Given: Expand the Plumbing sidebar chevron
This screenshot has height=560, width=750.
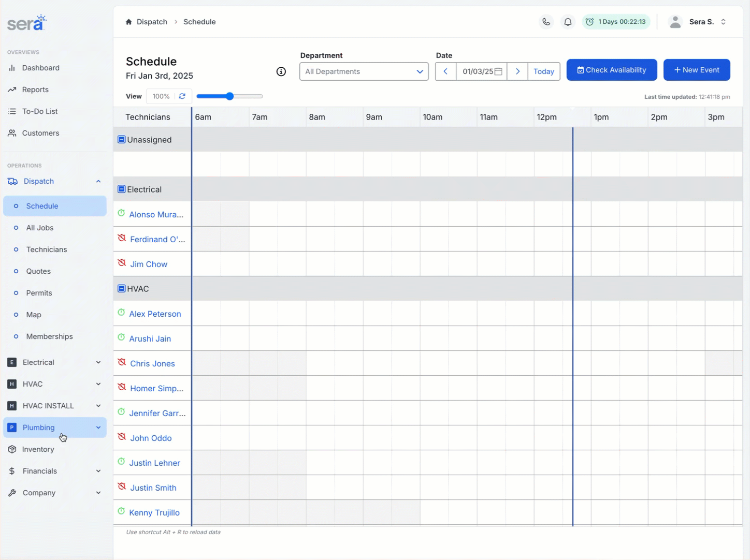Looking at the screenshot, I should pyautogui.click(x=98, y=428).
